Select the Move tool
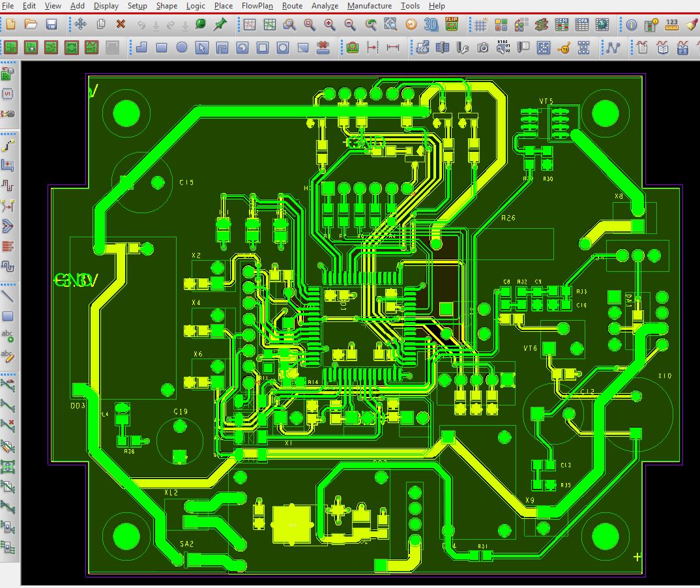 (x=80, y=24)
